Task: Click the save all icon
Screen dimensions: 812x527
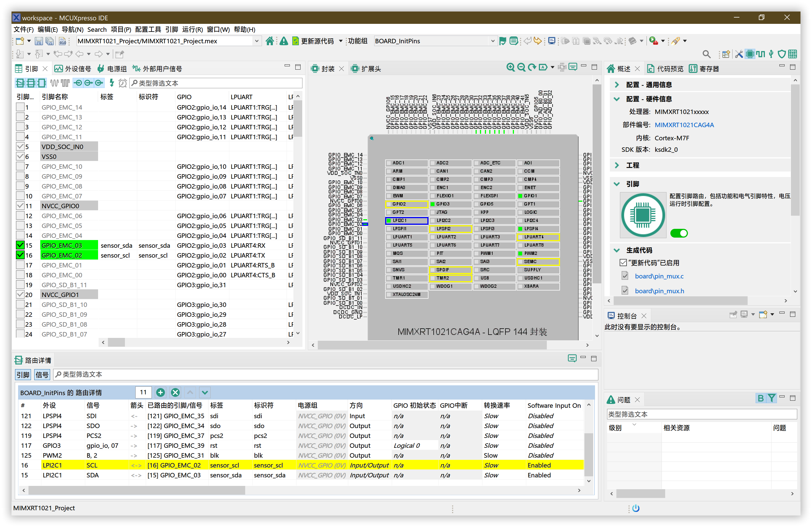Action: click(50, 41)
